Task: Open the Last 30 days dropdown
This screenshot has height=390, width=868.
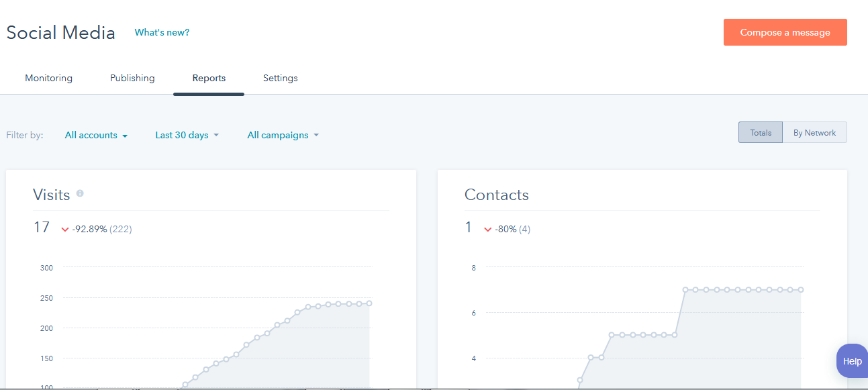Action: coord(187,135)
